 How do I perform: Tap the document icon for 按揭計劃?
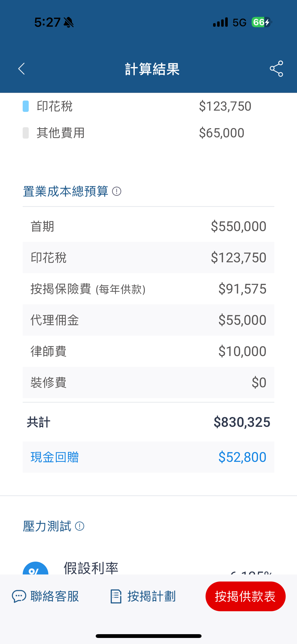click(116, 596)
